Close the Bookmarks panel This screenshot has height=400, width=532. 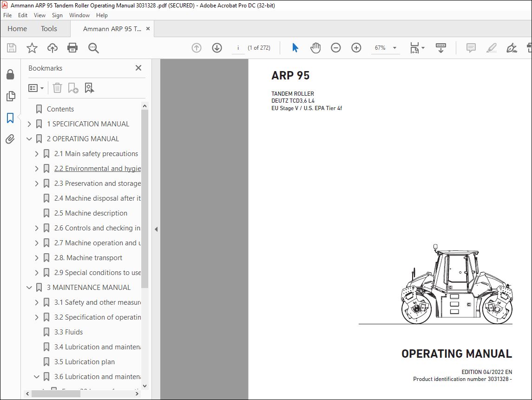pos(138,68)
